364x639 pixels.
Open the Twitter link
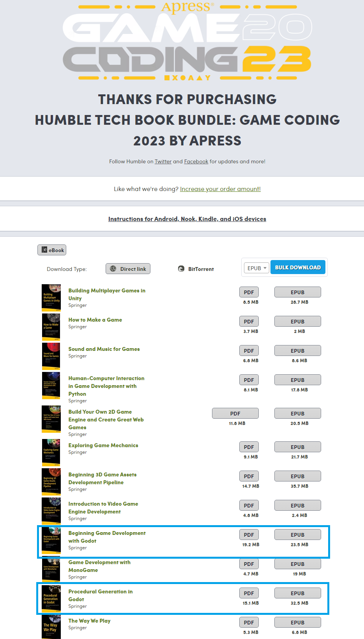pyautogui.click(x=163, y=161)
